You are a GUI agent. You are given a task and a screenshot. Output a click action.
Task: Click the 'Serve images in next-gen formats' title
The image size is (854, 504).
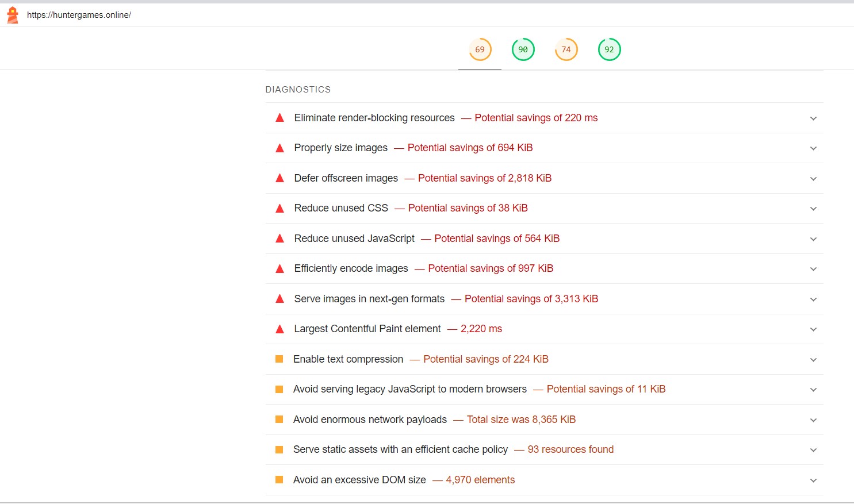tap(369, 299)
